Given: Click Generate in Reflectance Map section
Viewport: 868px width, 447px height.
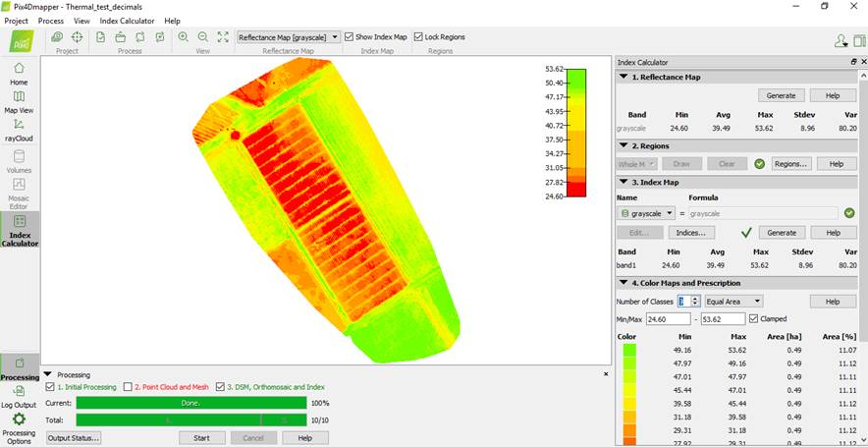Looking at the screenshot, I should click(x=781, y=96).
